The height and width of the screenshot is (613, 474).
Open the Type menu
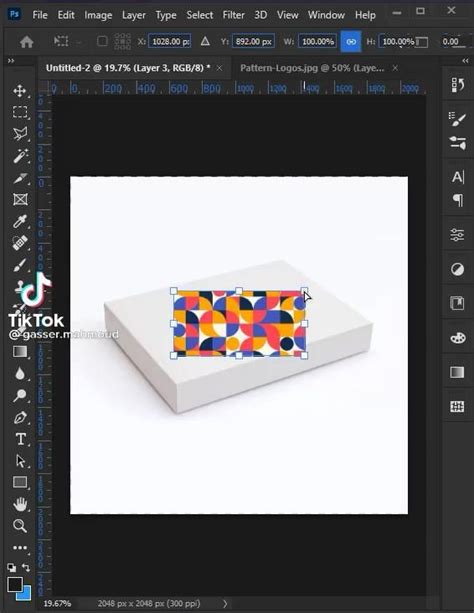tap(166, 15)
